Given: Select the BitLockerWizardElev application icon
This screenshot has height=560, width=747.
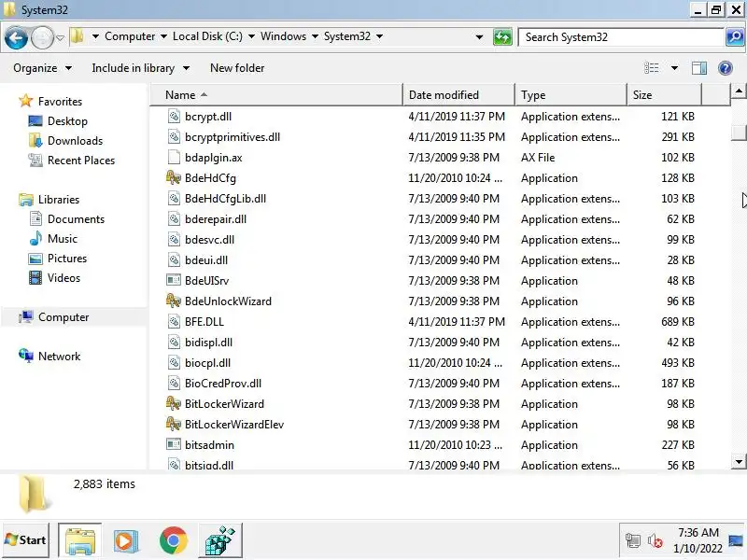Looking at the screenshot, I should pyautogui.click(x=174, y=425).
